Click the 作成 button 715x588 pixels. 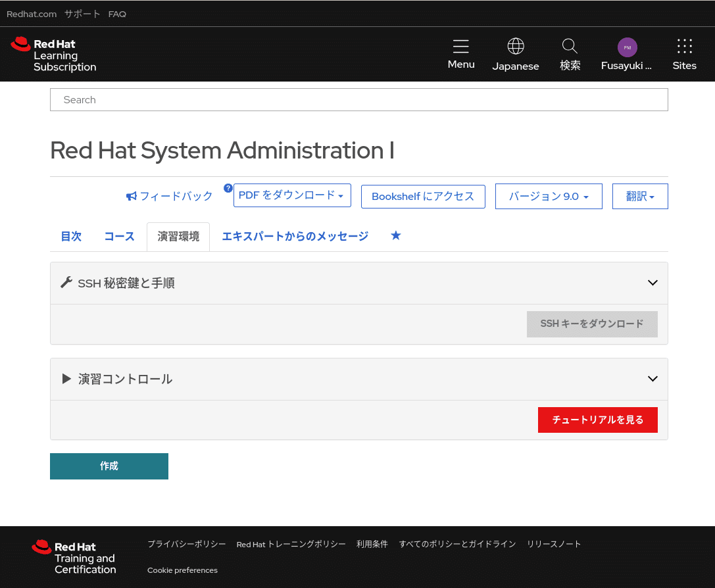pos(109,466)
